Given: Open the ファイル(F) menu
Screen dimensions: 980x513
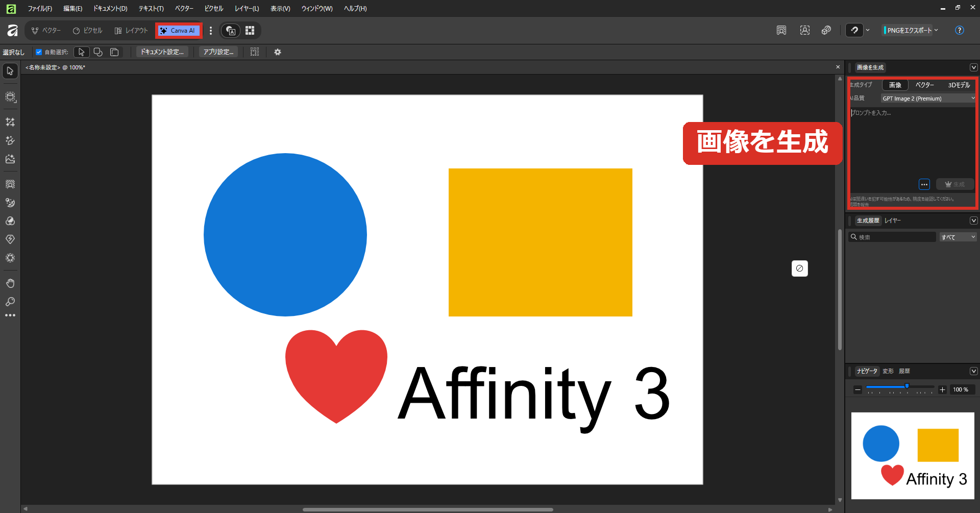Looking at the screenshot, I should [x=40, y=8].
